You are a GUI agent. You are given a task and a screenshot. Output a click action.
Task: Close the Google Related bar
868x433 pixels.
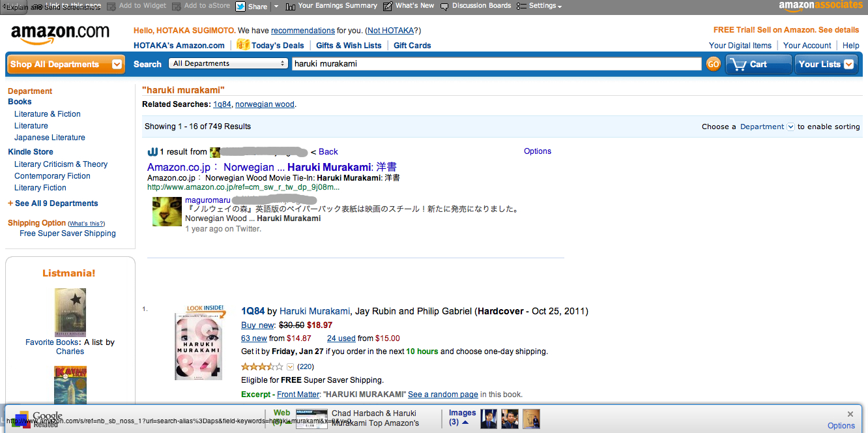(x=850, y=414)
